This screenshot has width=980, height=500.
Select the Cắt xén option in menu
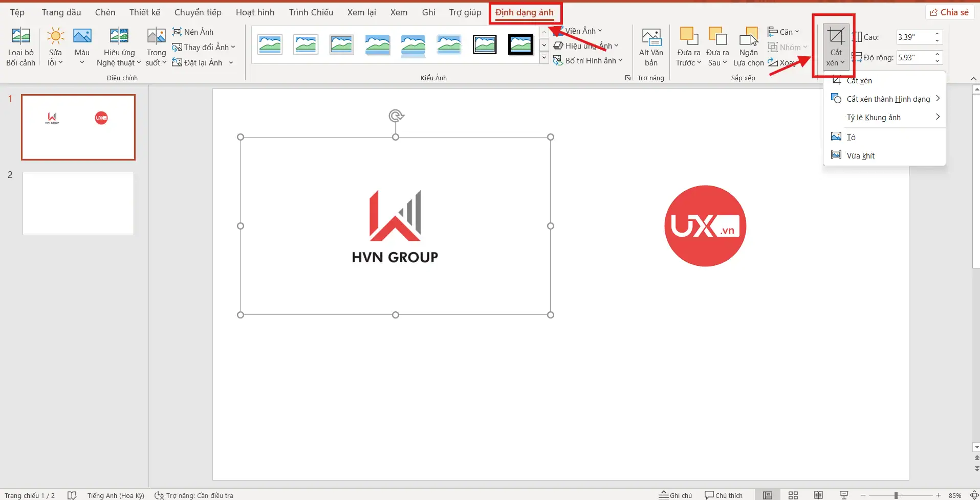point(860,80)
